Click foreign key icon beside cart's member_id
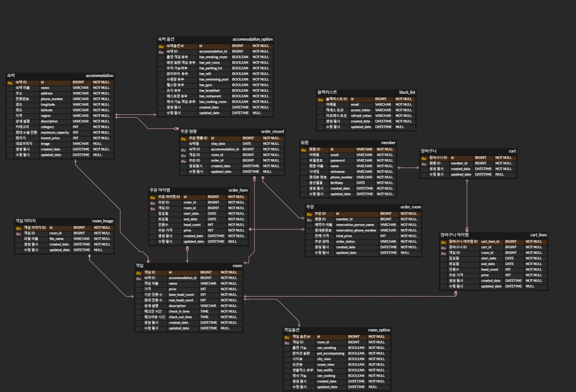The height and width of the screenshot is (392, 576). [x=424, y=164]
